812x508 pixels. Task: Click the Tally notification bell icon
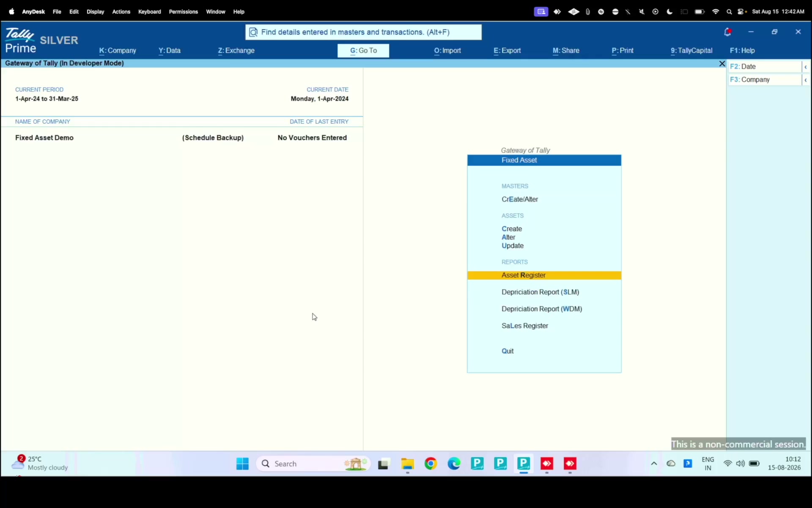click(727, 32)
